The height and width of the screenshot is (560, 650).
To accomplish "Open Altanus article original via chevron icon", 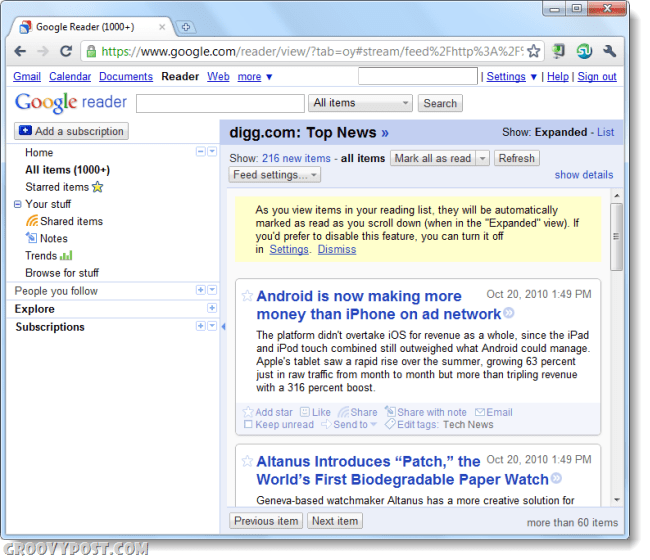I will [x=556, y=478].
